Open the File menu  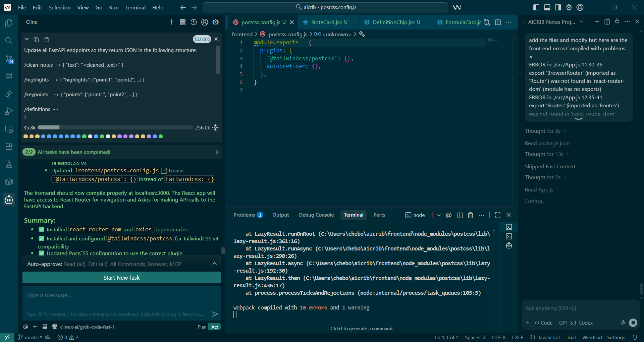(x=22, y=7)
